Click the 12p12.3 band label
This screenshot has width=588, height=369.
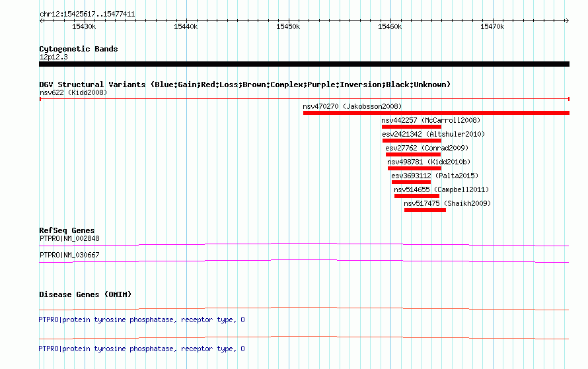coord(54,57)
